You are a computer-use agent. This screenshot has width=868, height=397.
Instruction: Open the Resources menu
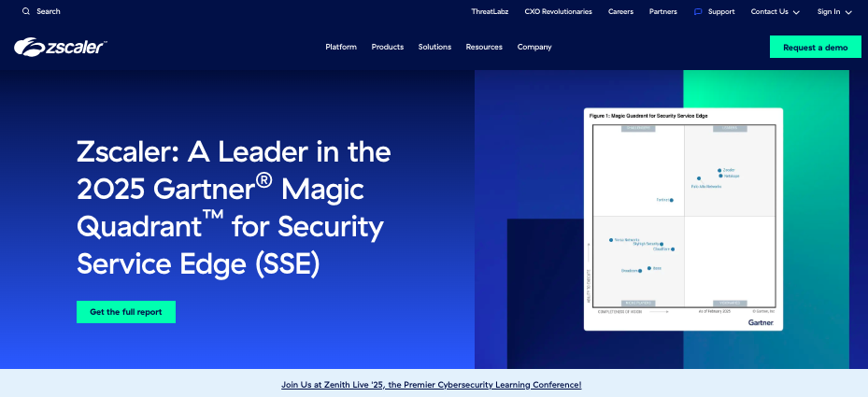click(484, 47)
